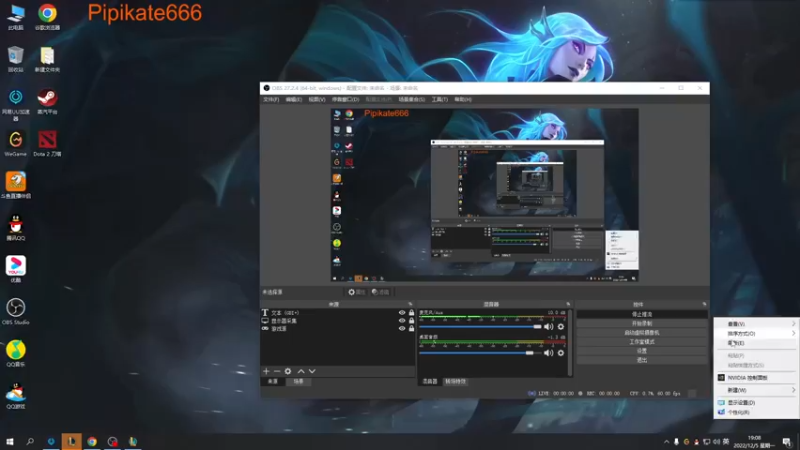Remove the selected source with the minus icon
Viewport: 800px width, 450px height.
277,371
